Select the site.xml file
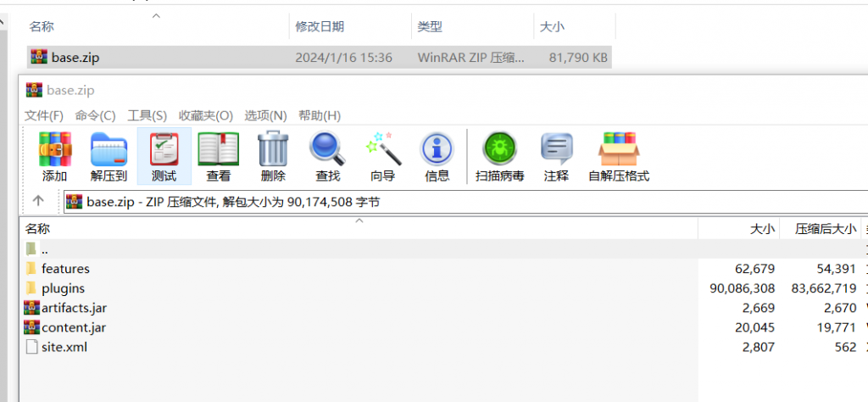868x402 pixels. point(64,347)
